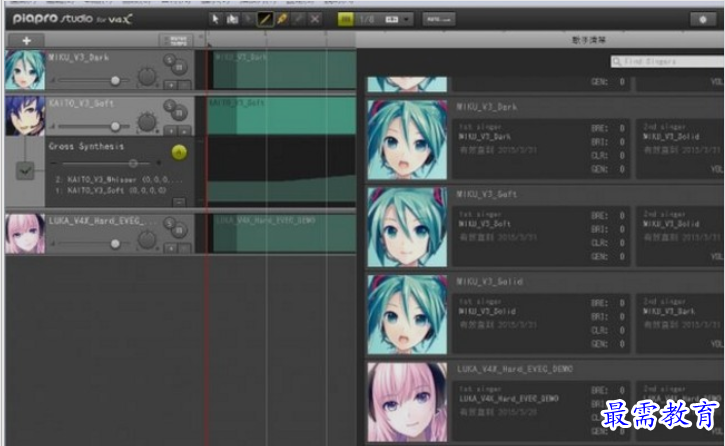
Task: Turn the MIKU_V3_Dark pan knob
Action: 148,76
